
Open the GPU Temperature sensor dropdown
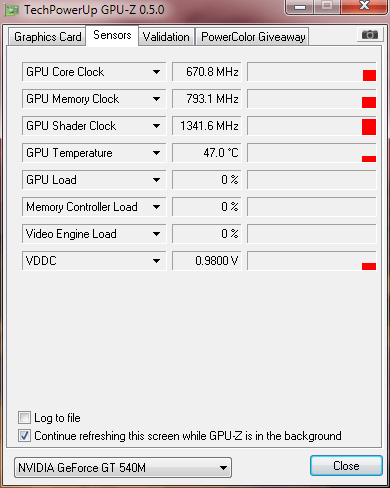[156, 153]
